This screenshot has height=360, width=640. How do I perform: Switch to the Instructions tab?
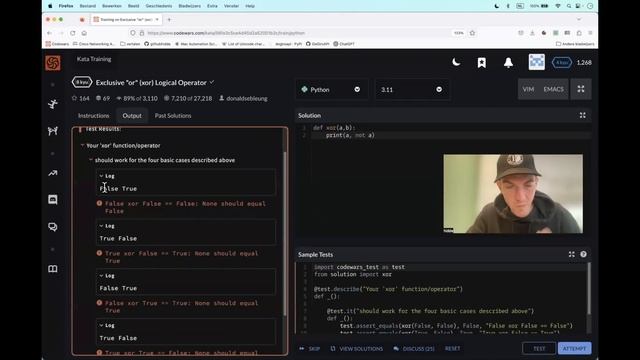[93, 116]
